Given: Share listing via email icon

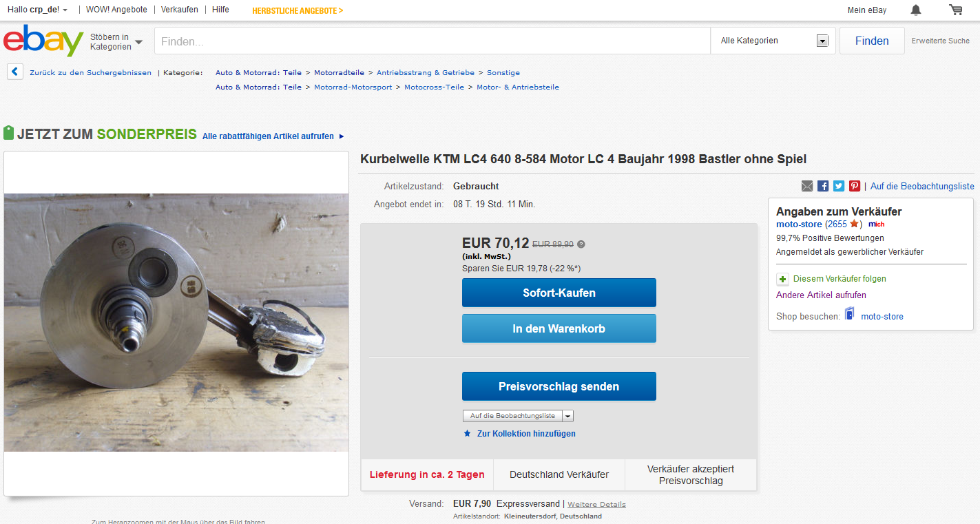Looking at the screenshot, I should click(807, 186).
